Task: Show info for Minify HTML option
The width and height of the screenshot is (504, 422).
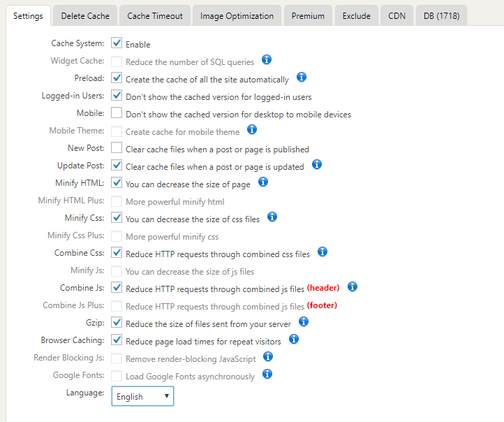Action: 263,182
